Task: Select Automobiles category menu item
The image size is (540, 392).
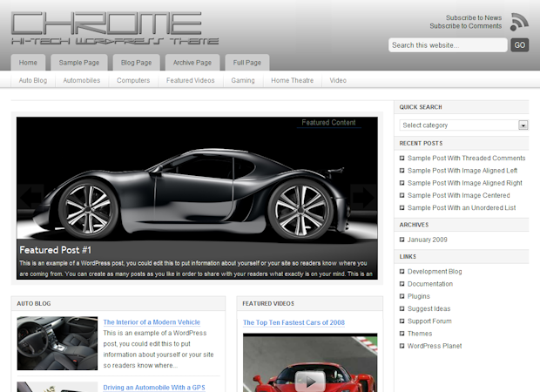Action: pos(82,80)
